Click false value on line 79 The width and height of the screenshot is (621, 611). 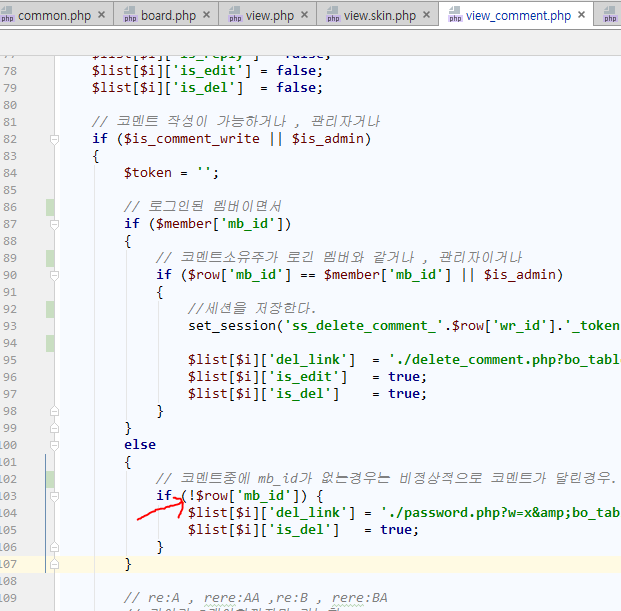(296, 88)
